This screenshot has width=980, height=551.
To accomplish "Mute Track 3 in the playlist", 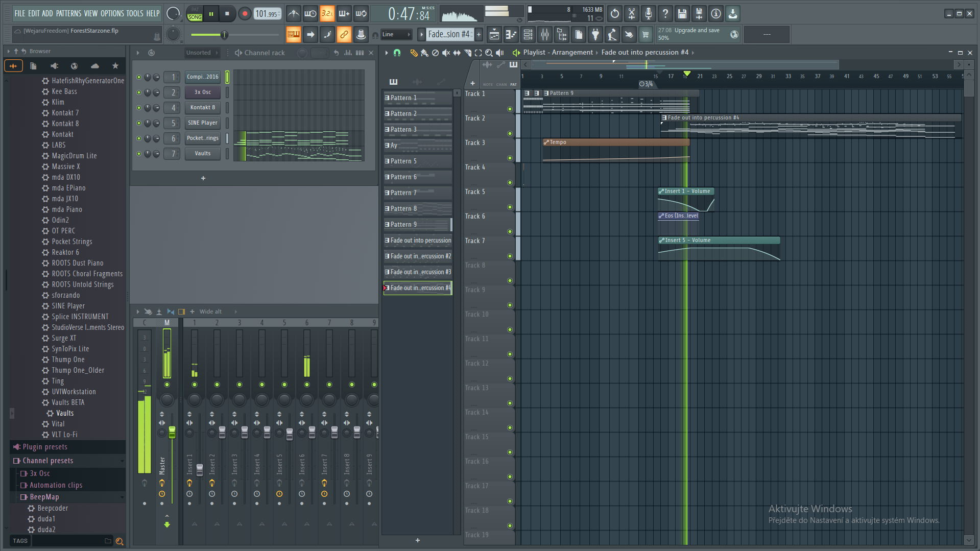I will [510, 158].
